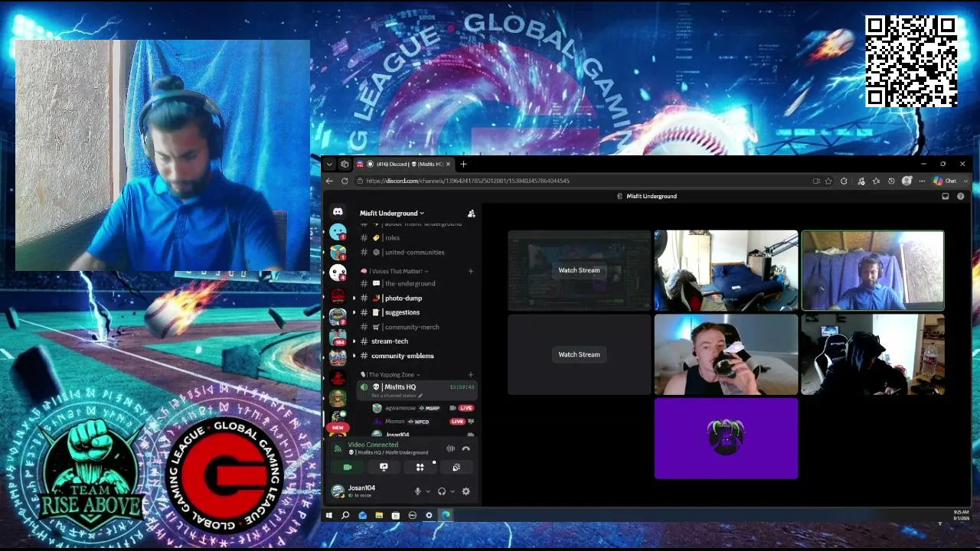Collapse the Voices That Matter category
980x551 pixels.
[x=395, y=271]
